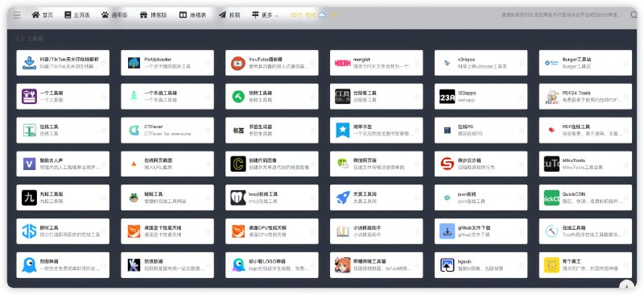Open the json在线 tool card
The height and width of the screenshot is (295, 644).
pyautogui.click(x=481, y=197)
